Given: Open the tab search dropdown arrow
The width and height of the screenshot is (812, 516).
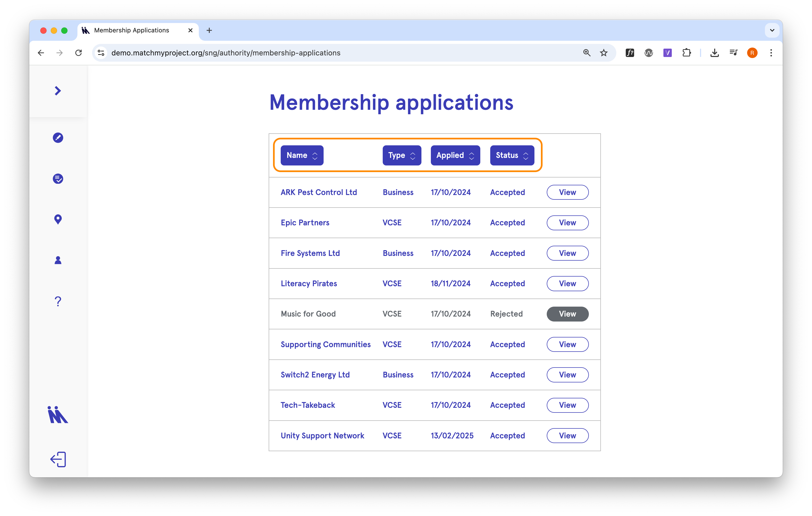Looking at the screenshot, I should coord(772,30).
